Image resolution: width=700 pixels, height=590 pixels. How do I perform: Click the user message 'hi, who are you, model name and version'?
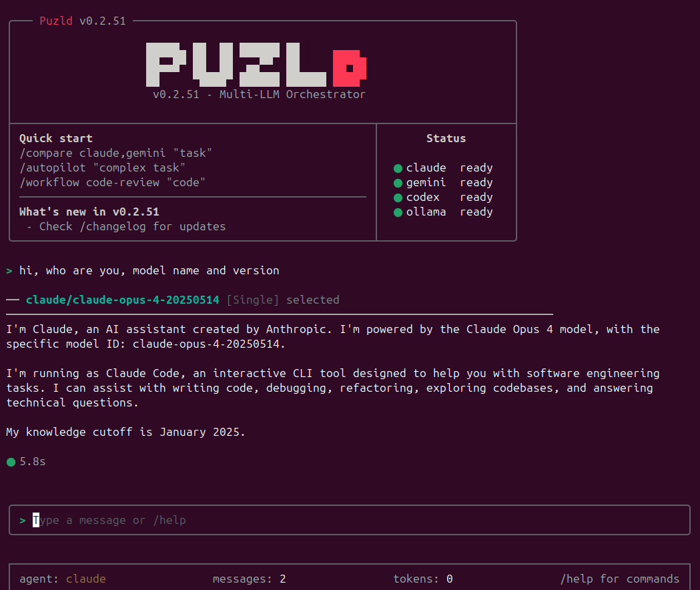(x=149, y=271)
